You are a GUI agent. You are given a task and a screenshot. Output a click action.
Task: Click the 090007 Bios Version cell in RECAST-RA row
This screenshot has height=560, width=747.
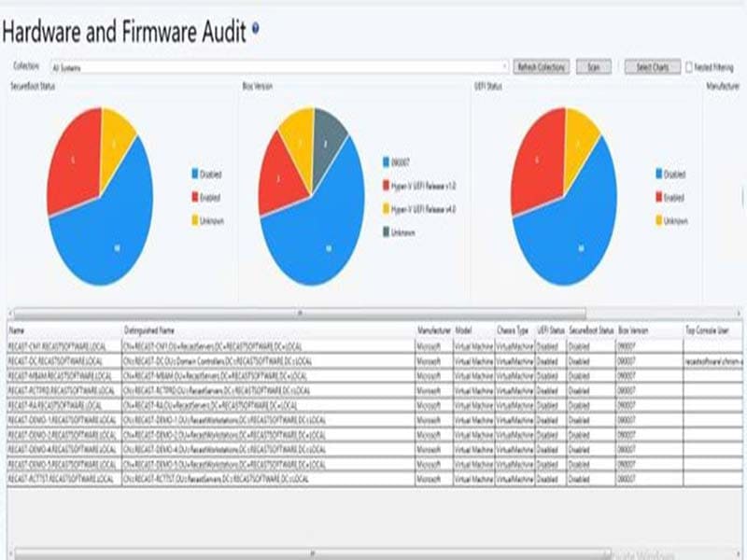coord(650,406)
